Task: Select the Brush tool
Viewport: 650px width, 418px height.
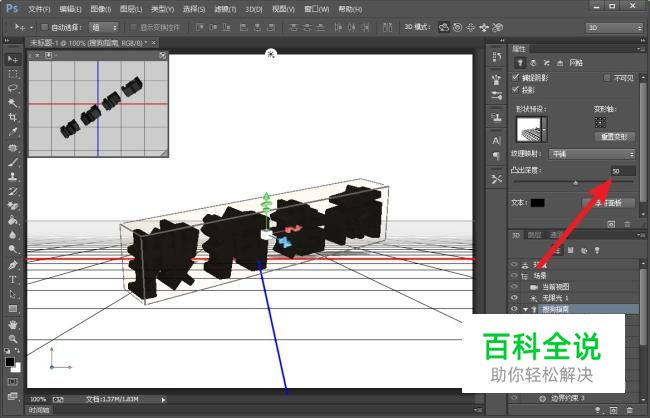Action: pyautogui.click(x=13, y=162)
